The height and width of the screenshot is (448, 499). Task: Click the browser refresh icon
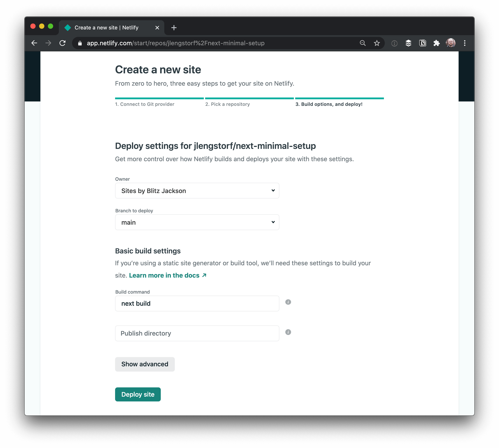point(63,43)
